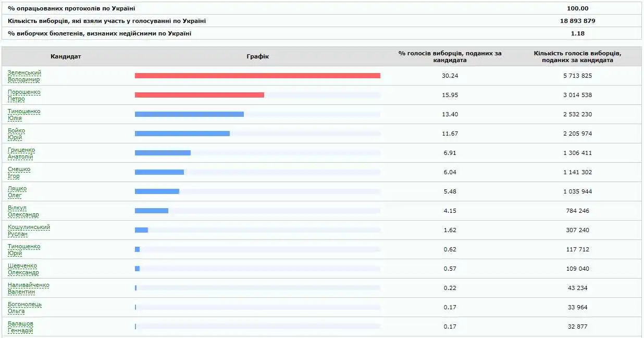Screen dimensions: 644x338
Task: Open Шевченко Олександр candidate link
Action: point(23,269)
